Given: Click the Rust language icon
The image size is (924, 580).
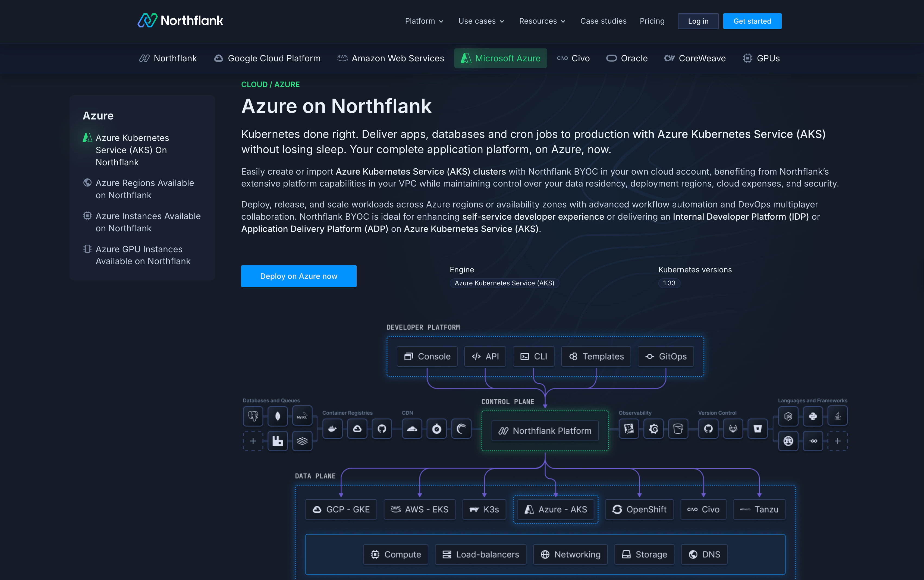Looking at the screenshot, I should pyautogui.click(x=788, y=441).
